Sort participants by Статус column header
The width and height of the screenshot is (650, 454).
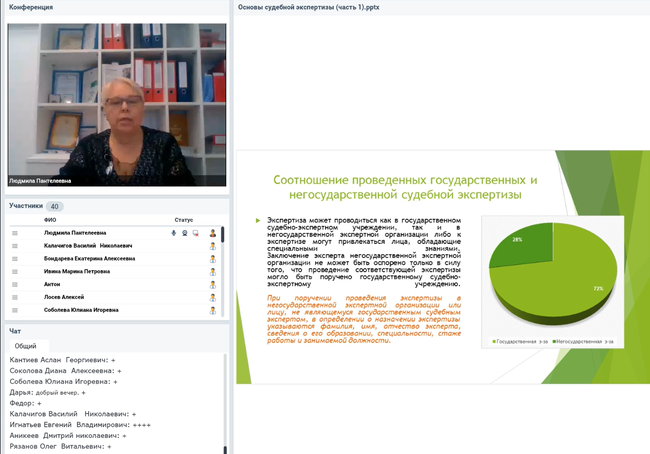pos(184,220)
